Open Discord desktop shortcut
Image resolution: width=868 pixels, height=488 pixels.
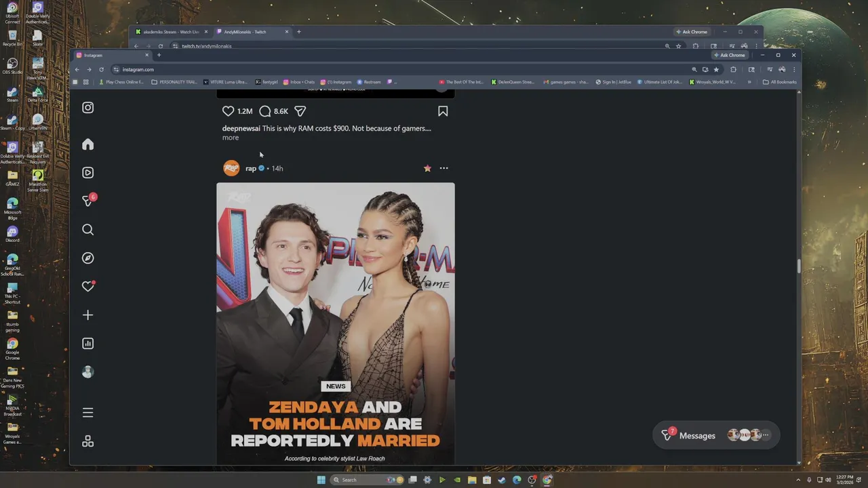coord(12,234)
